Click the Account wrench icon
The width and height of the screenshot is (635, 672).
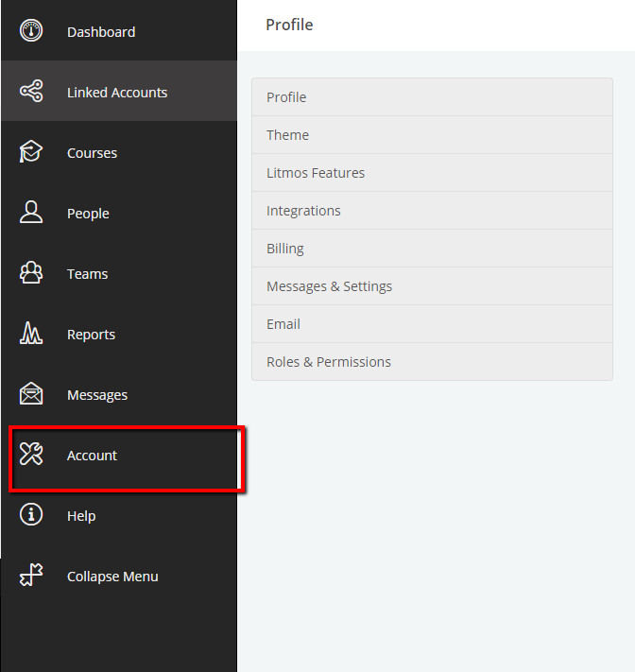(31, 454)
